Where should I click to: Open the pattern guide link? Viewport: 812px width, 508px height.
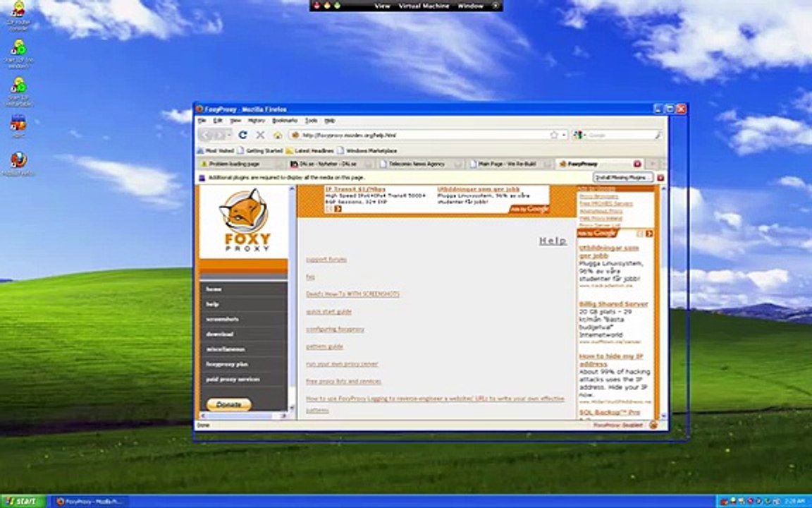pos(325,346)
